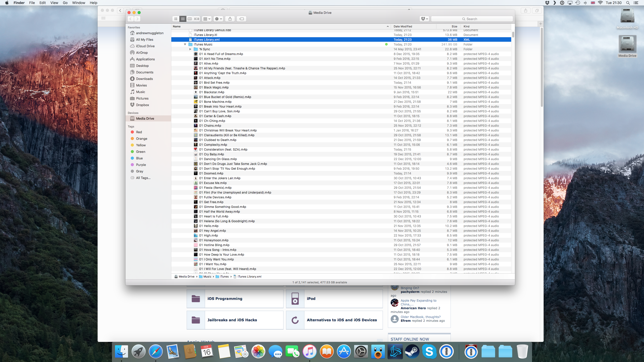Open the File menu
Screen dimensions: 644x362
pyautogui.click(x=32, y=3)
